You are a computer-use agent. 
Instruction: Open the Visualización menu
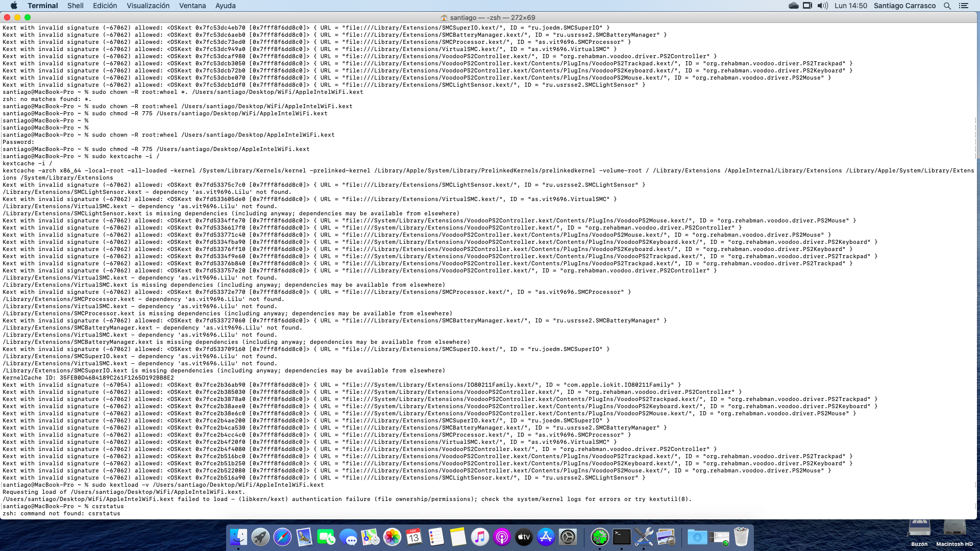pyautogui.click(x=148, y=6)
